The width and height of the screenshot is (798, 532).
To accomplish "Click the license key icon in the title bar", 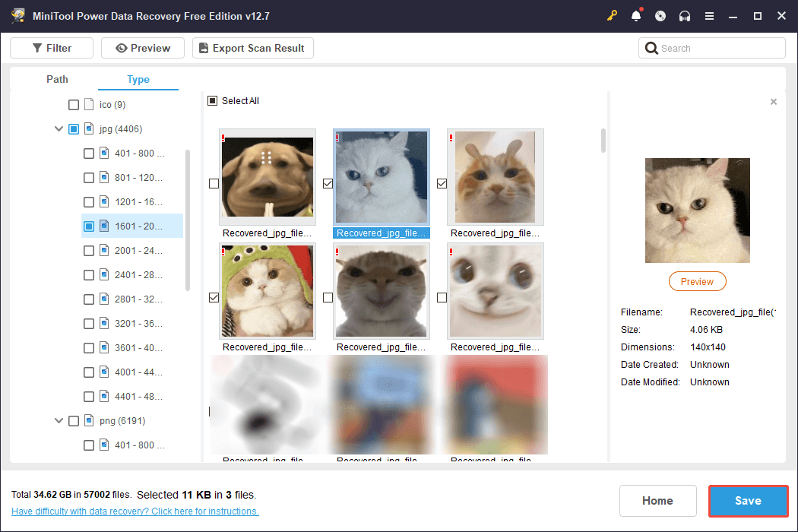I will click(x=612, y=15).
